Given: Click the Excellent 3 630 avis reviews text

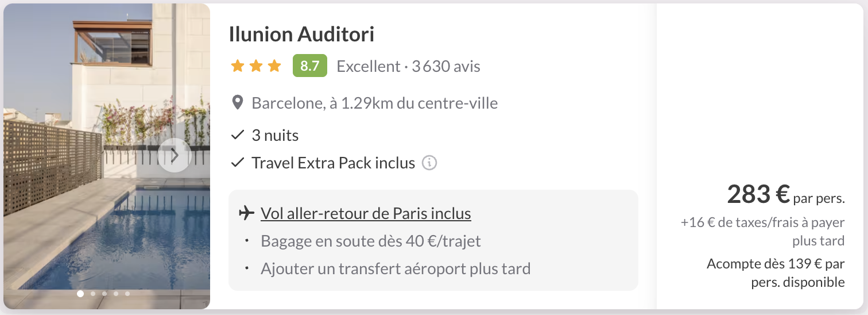Looking at the screenshot, I should 408,67.
